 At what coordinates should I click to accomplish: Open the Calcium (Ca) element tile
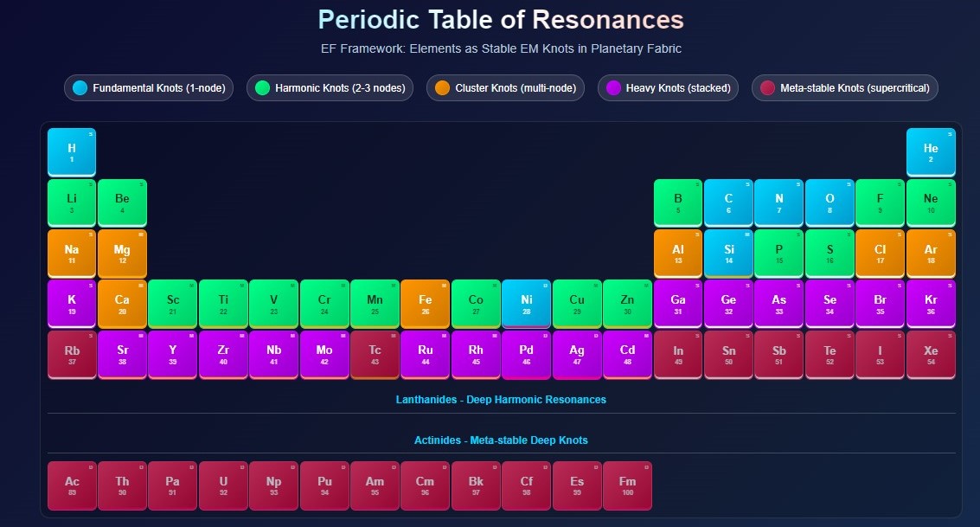point(122,304)
